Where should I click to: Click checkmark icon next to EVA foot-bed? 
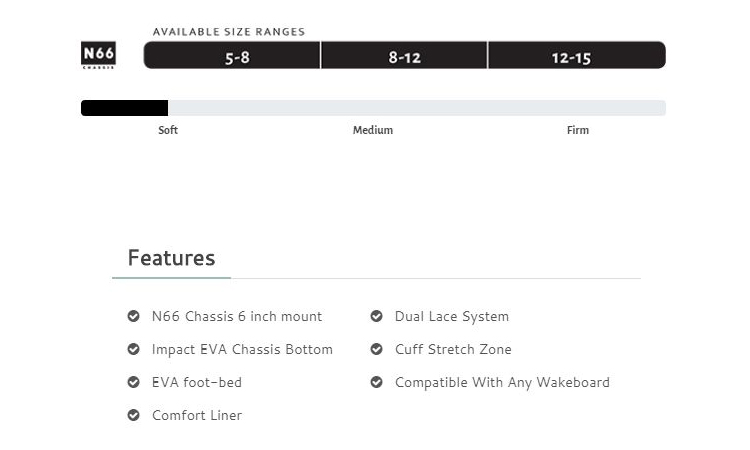click(x=133, y=382)
